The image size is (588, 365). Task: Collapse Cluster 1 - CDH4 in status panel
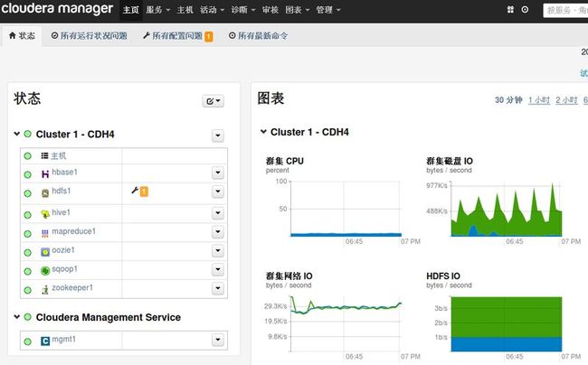17,134
